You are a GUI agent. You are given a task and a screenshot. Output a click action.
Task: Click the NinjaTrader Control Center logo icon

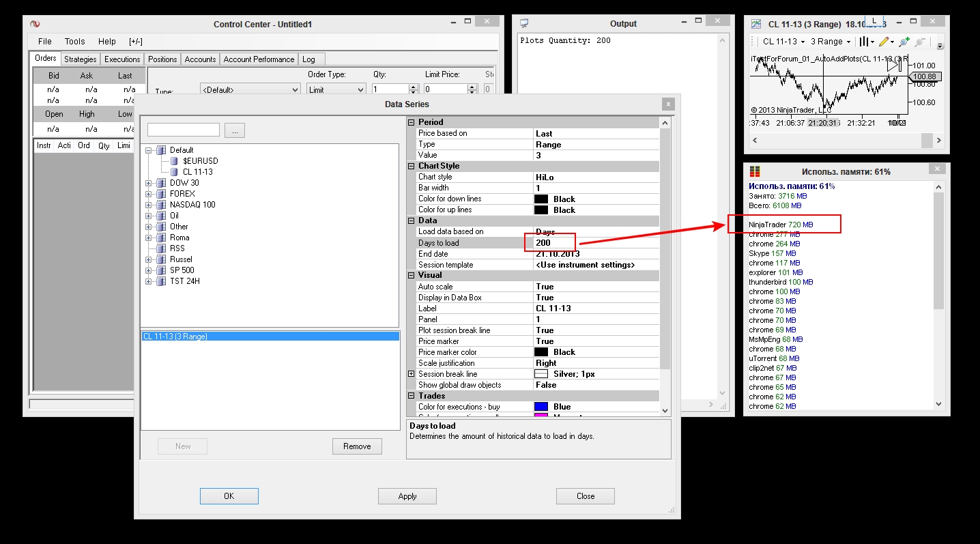[x=35, y=24]
